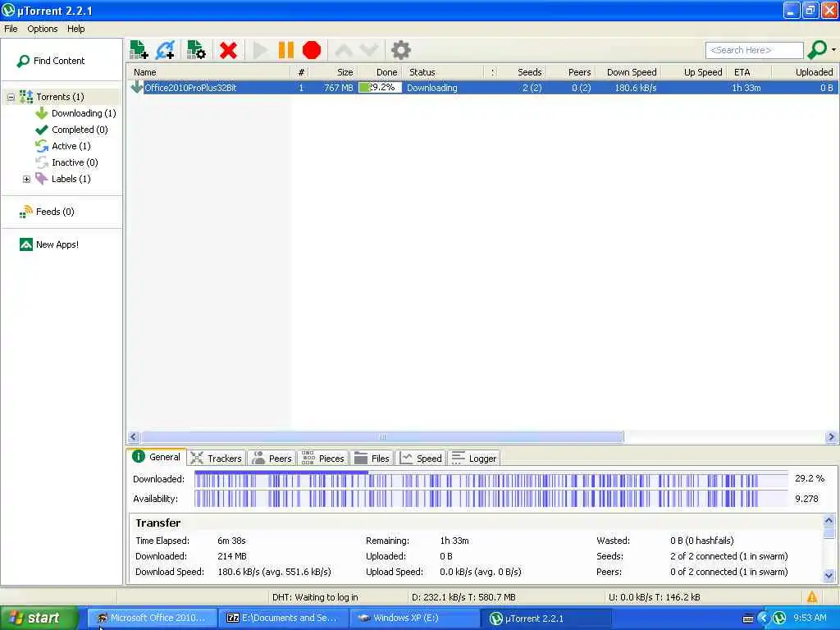Click the 29.2% progress bar in Done column
The height and width of the screenshot is (630, 840).
point(380,88)
